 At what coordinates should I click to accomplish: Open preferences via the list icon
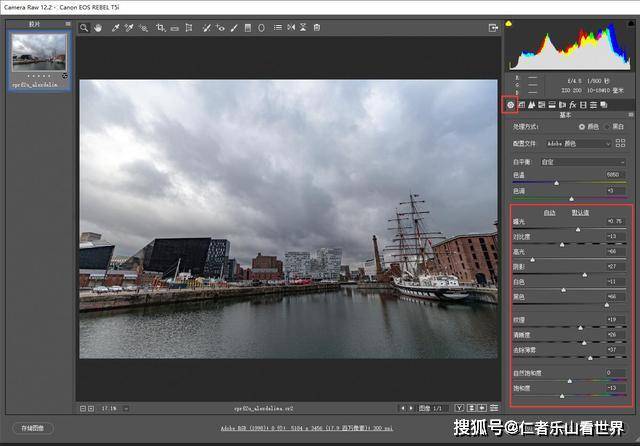pos(278,28)
